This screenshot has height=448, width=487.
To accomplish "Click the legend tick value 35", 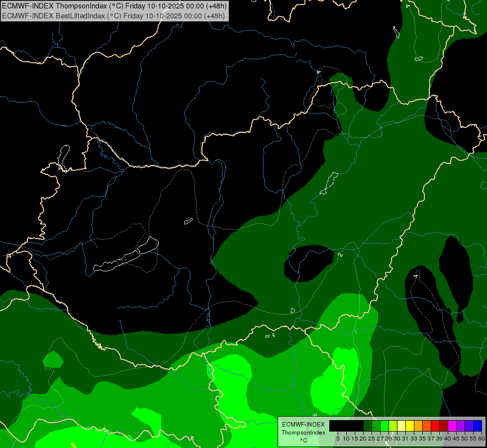I will pos(422,439).
